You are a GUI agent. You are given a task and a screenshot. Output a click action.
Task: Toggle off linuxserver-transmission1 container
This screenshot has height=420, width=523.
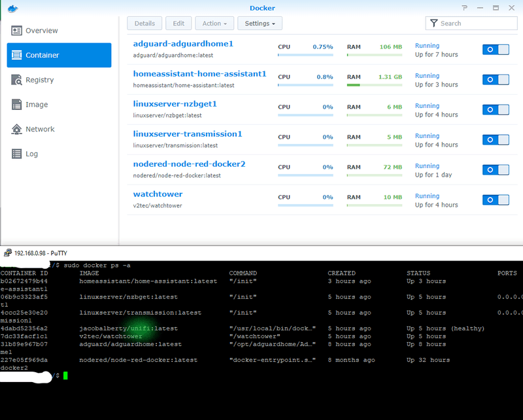(x=496, y=139)
